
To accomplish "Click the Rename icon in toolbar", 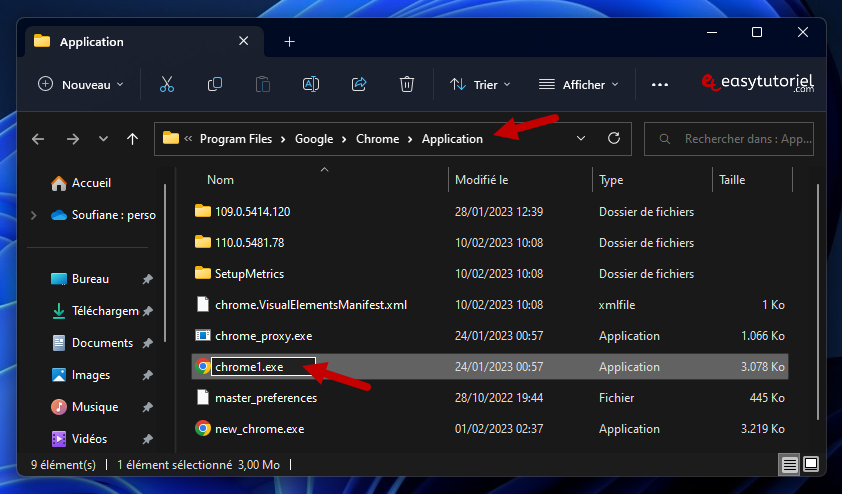I will (311, 85).
